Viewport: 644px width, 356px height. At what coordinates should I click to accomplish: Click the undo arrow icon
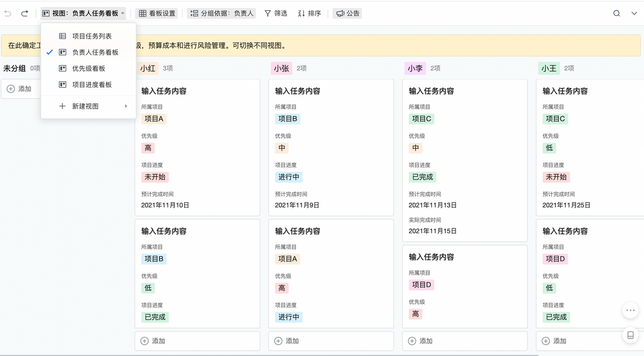pos(8,13)
